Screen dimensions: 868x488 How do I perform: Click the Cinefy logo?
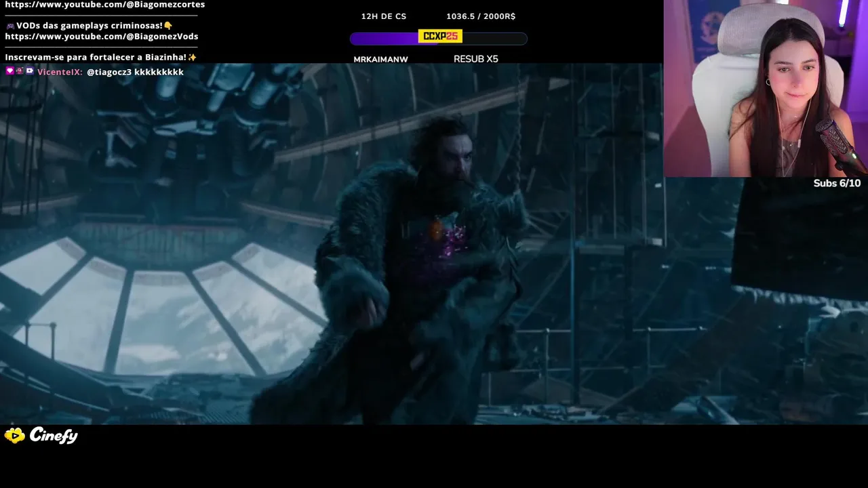click(41, 436)
